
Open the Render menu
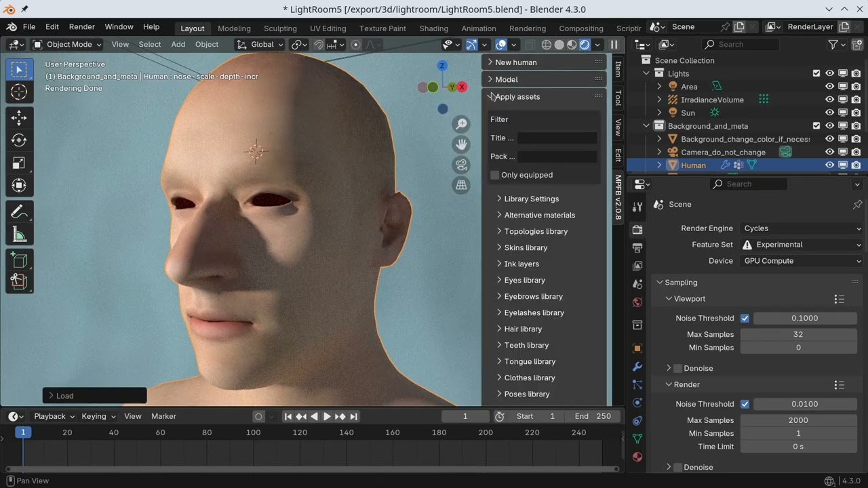[81, 27]
